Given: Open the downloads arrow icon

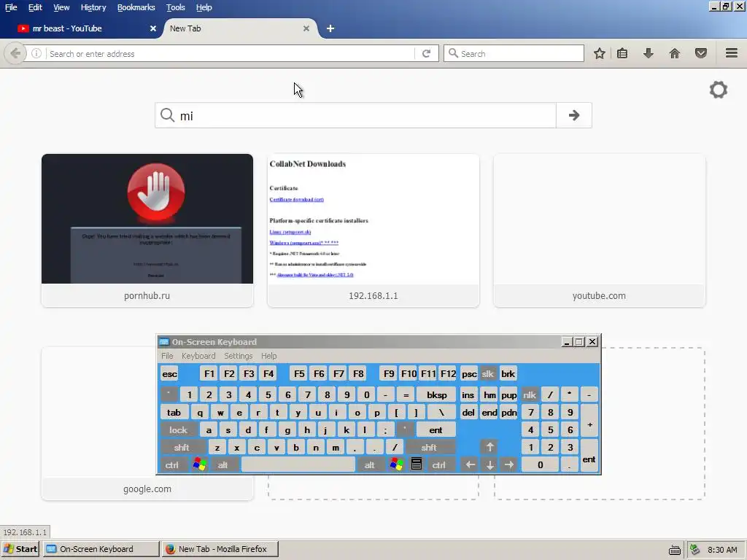Looking at the screenshot, I should tap(648, 53).
